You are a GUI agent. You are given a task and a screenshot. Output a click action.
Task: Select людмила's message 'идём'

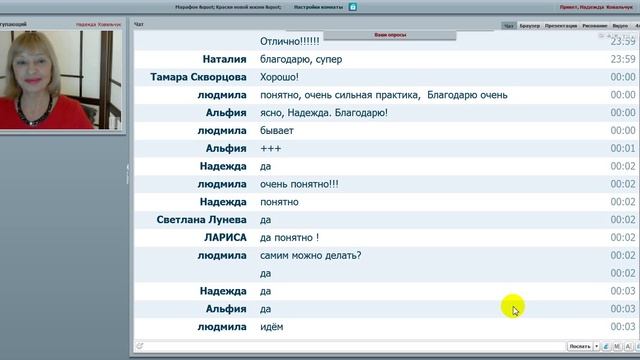pos(271,327)
